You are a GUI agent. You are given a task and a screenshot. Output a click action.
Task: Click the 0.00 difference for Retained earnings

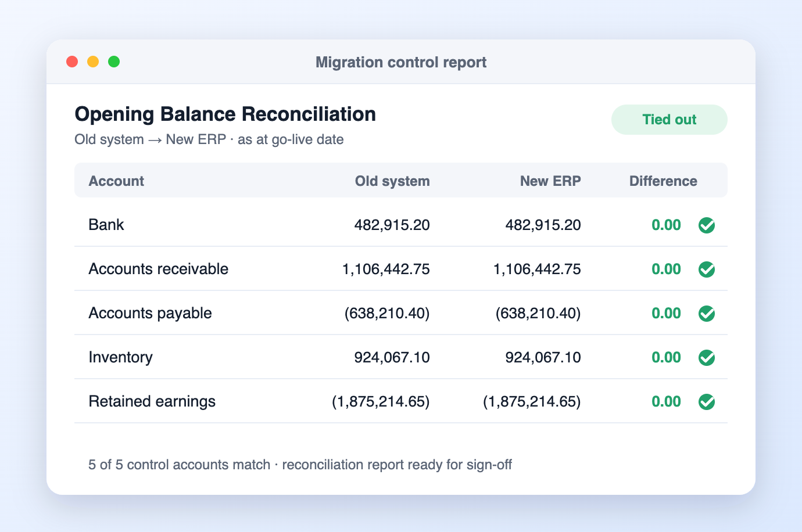(x=666, y=402)
